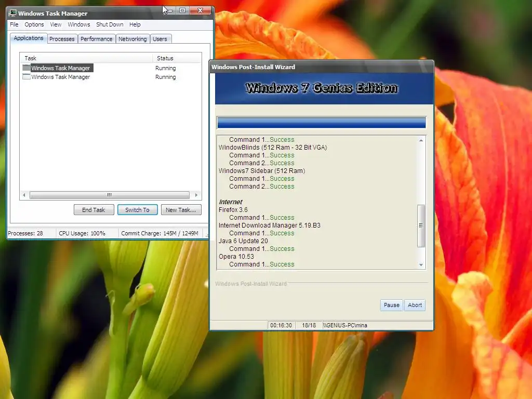Click the Processes: 28 status entry
532x399 pixels.
coord(26,233)
